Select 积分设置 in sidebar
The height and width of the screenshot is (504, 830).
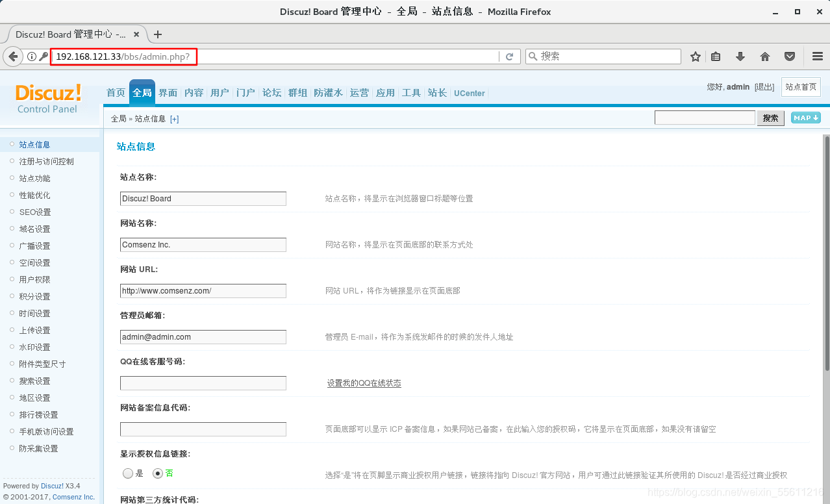click(x=35, y=297)
